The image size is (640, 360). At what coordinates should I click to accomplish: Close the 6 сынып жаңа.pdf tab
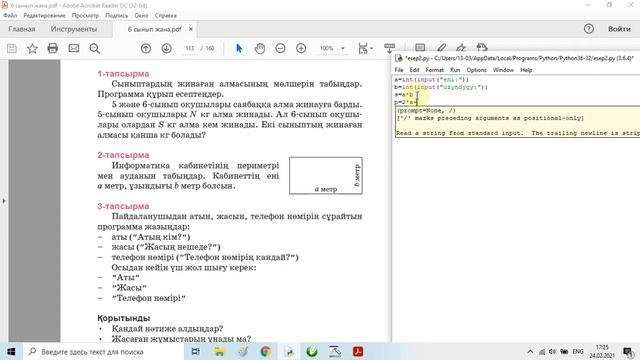(x=191, y=29)
